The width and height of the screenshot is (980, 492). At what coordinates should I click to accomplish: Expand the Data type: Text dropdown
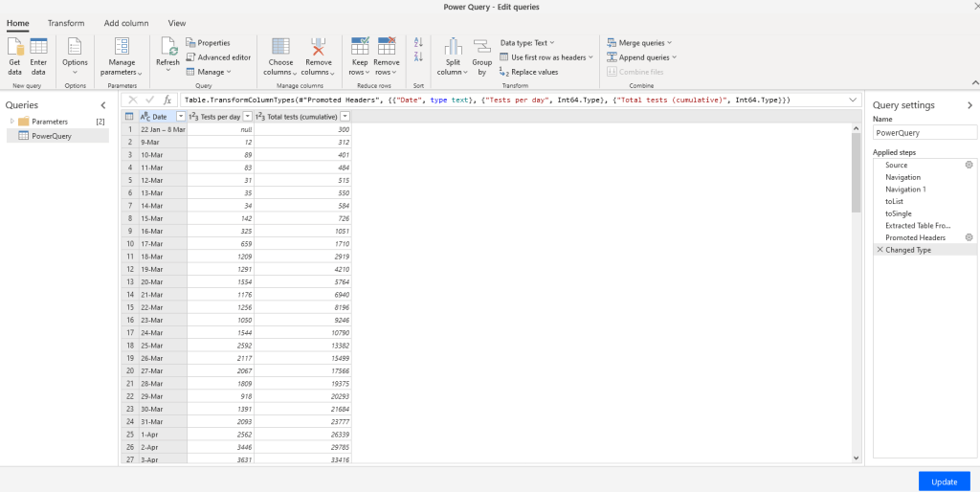(x=527, y=43)
